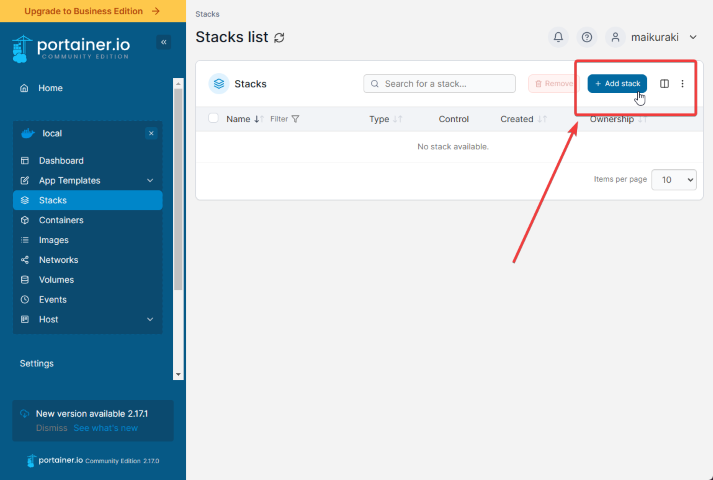Viewport: 713px width, 480px height.
Task: Click the user avatar icon beside maikuraki
Action: [x=615, y=37]
